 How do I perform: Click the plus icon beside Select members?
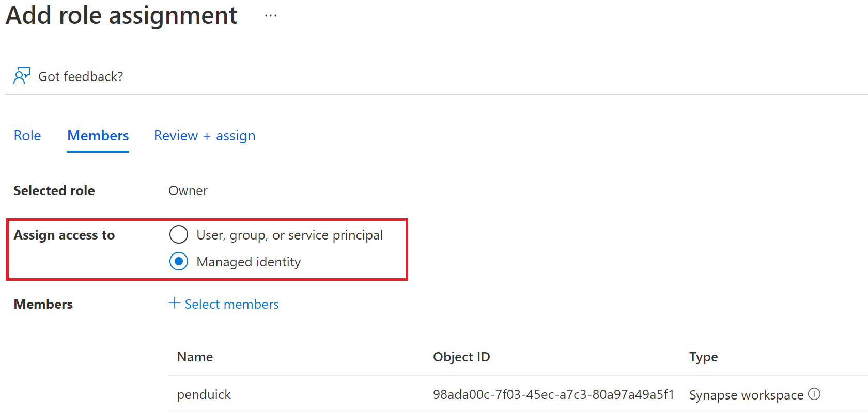pos(175,303)
